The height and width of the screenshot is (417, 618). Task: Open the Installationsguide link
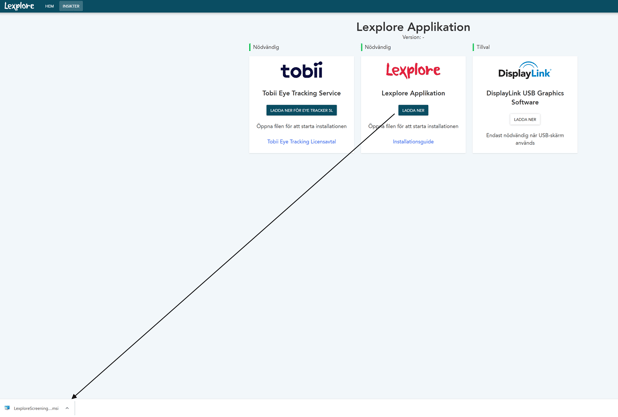[x=413, y=141]
